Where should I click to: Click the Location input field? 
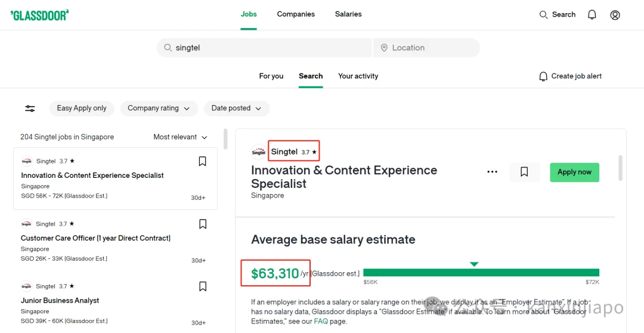tap(426, 48)
